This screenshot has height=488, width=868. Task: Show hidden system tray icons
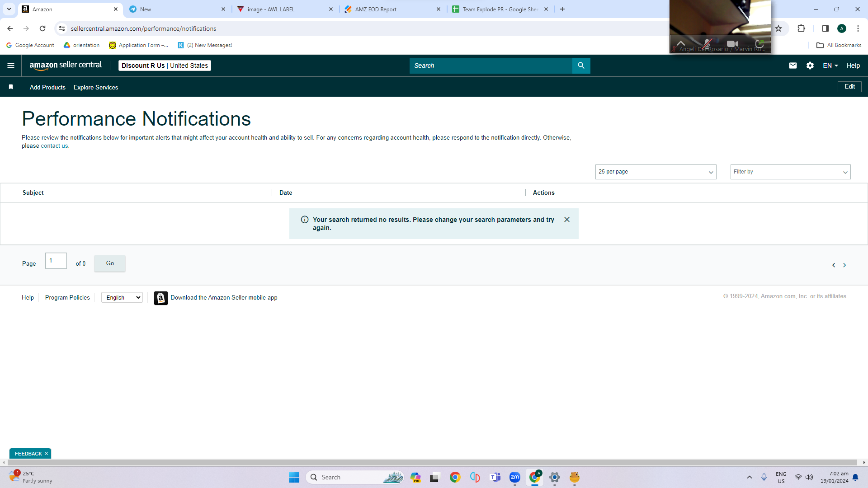point(749,477)
